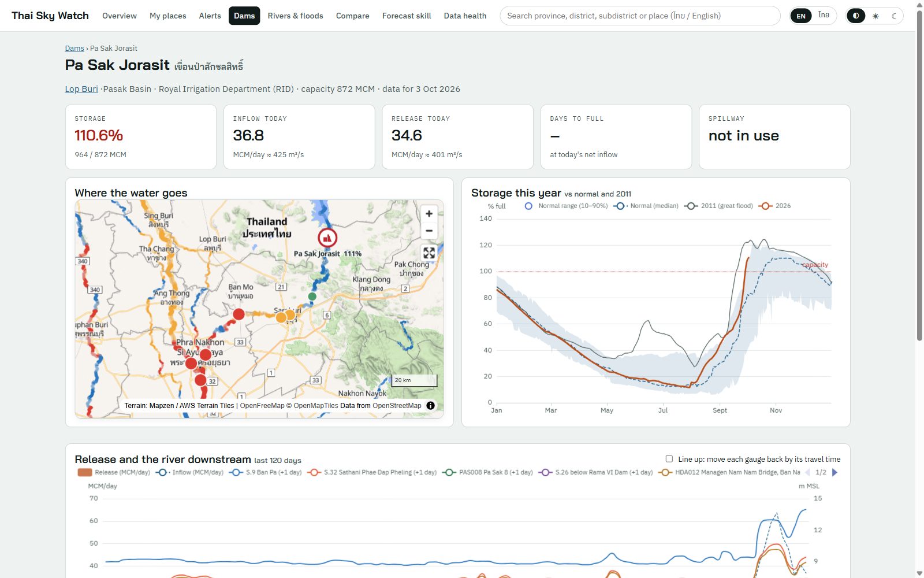Click the OpenStreetMap attribution link
The width and height of the screenshot is (924, 578).
click(x=397, y=406)
